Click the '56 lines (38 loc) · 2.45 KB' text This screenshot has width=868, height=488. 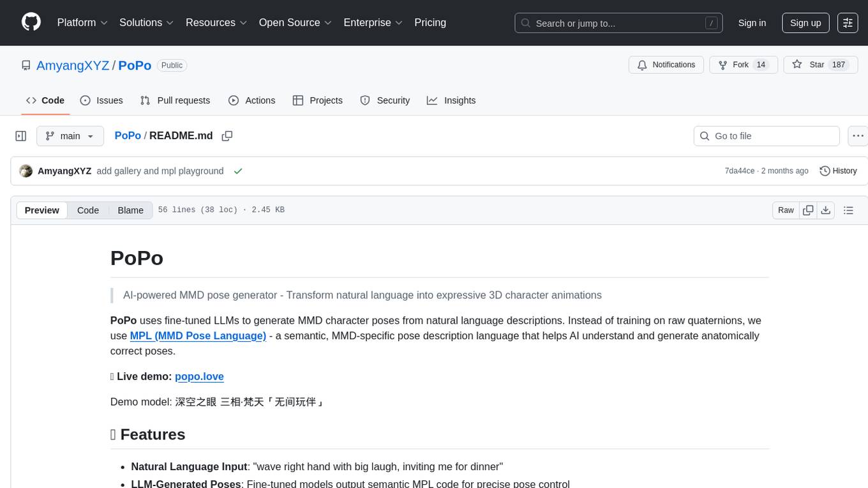(x=221, y=210)
